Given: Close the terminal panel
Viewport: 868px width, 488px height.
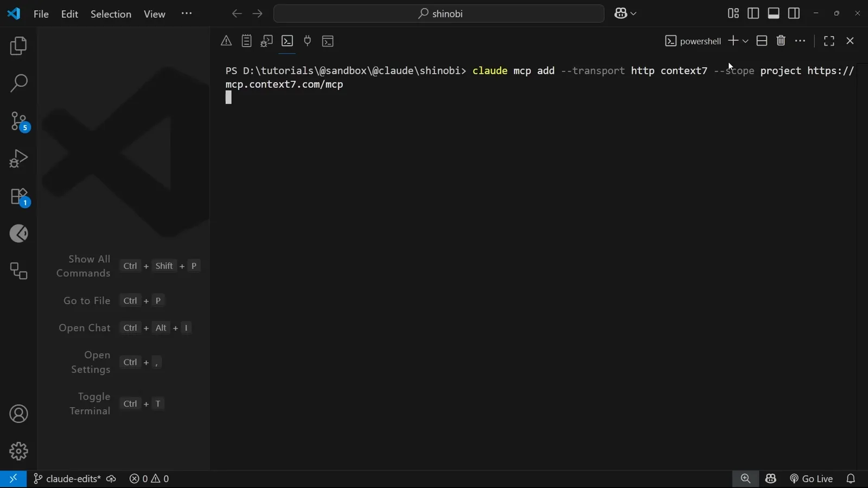Looking at the screenshot, I should coord(850,41).
